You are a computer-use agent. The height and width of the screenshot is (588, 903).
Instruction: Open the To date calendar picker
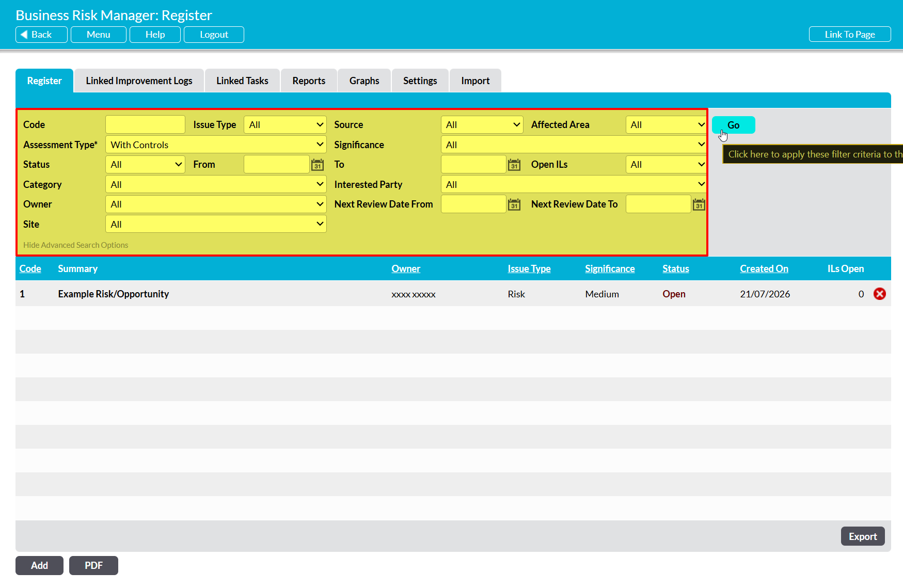coord(514,165)
